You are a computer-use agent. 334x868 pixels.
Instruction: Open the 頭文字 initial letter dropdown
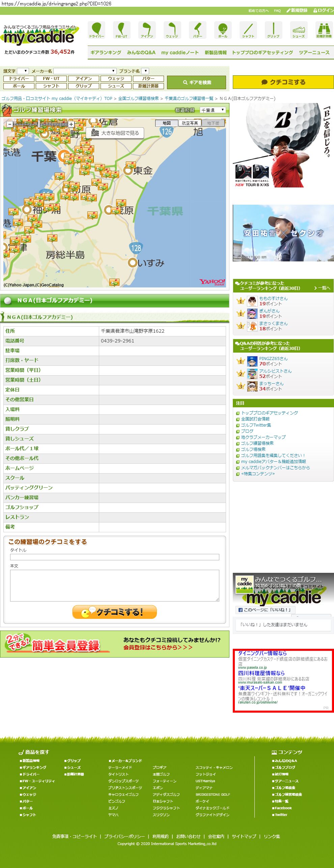[x=23, y=71]
